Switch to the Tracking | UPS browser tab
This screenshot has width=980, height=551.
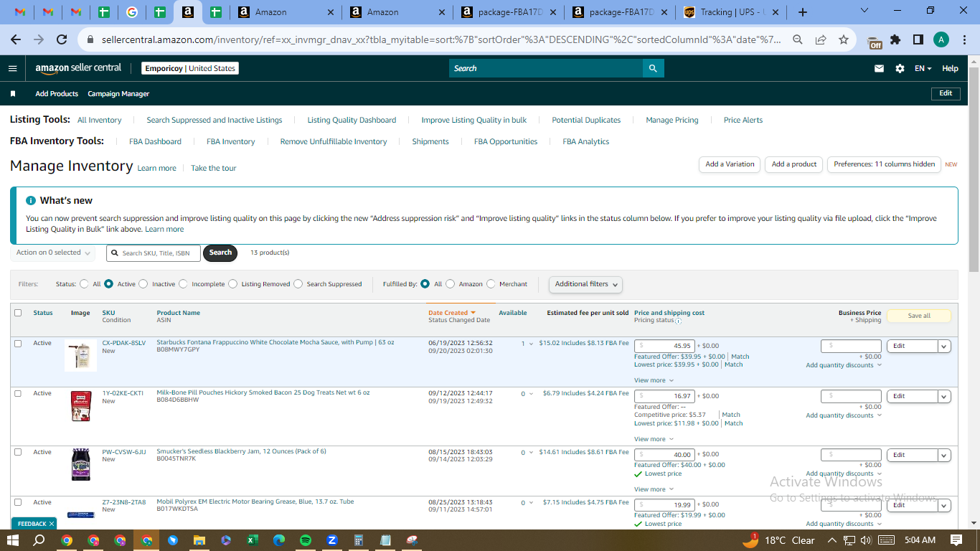coord(730,12)
